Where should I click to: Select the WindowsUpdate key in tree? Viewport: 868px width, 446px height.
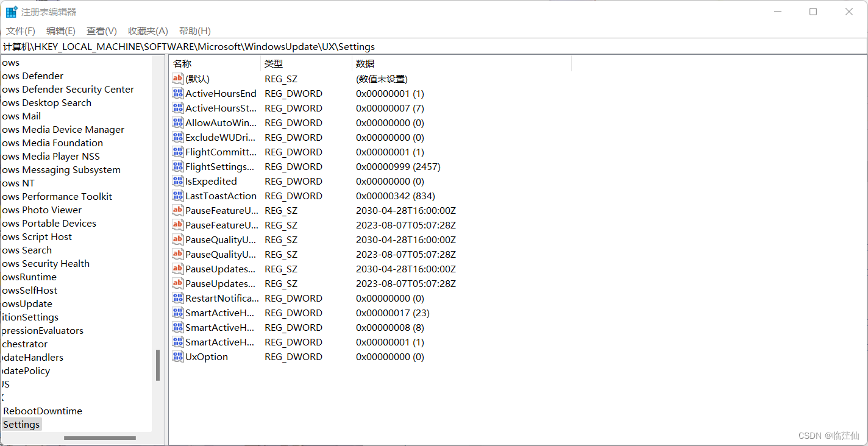click(26, 303)
